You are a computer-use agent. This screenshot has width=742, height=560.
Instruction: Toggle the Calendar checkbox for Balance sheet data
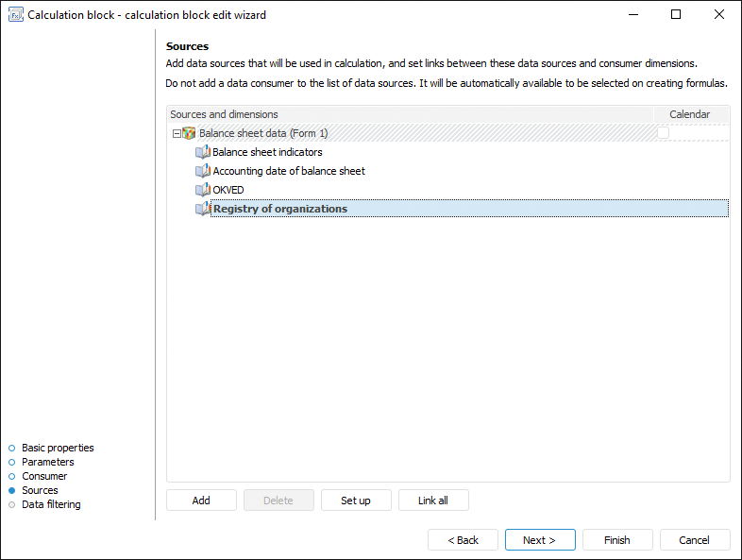tap(663, 133)
